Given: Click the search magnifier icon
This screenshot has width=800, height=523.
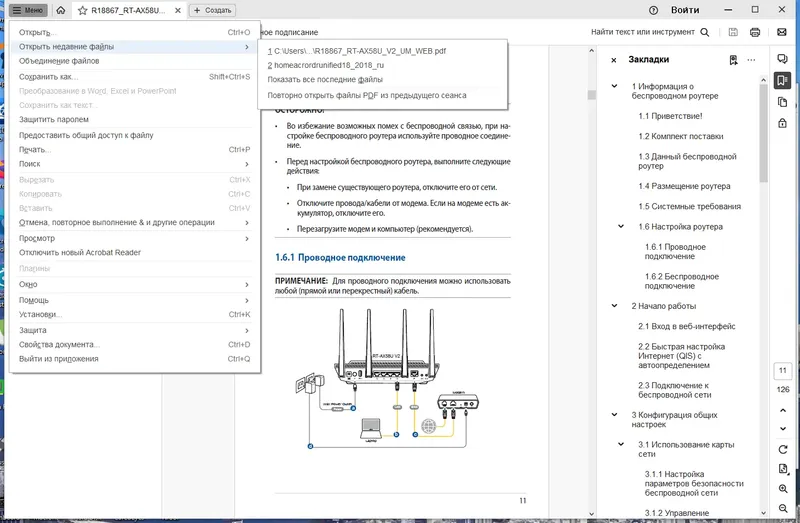Looking at the screenshot, I should coord(705,32).
